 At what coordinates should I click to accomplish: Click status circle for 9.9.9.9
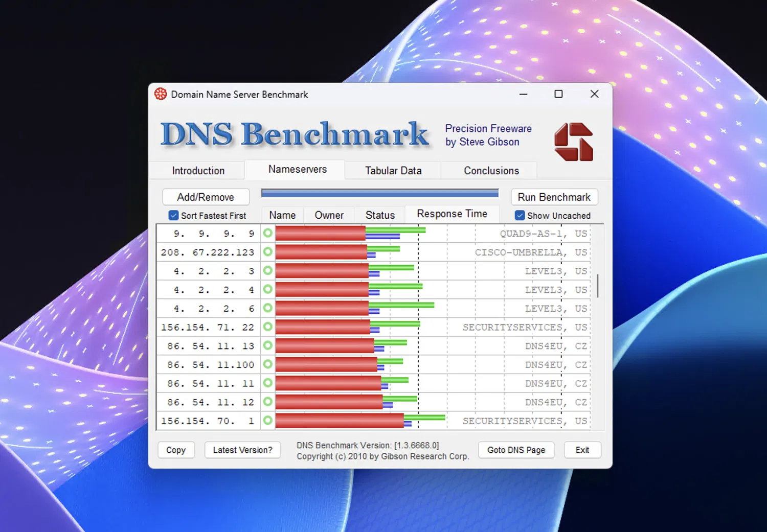pyautogui.click(x=268, y=234)
